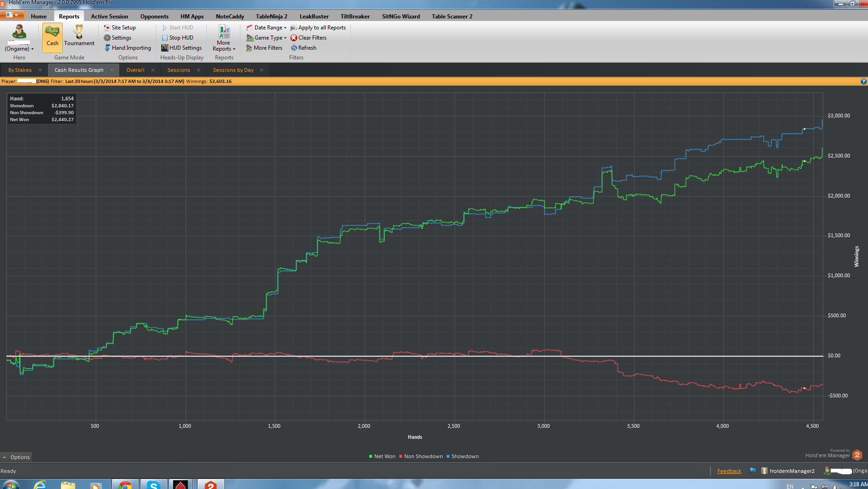Toggle the Non Showdown legend entry
The width and height of the screenshot is (868, 489).
421,457
